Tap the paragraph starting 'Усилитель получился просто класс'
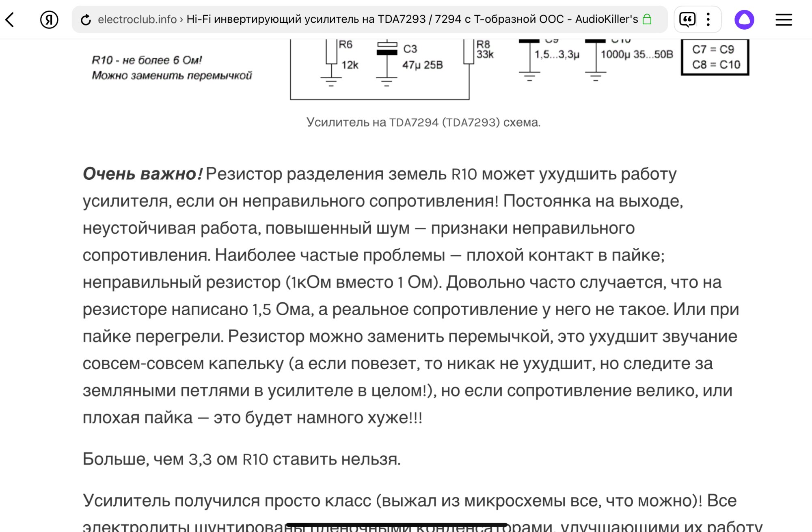This screenshot has height=532, width=812. [409, 501]
